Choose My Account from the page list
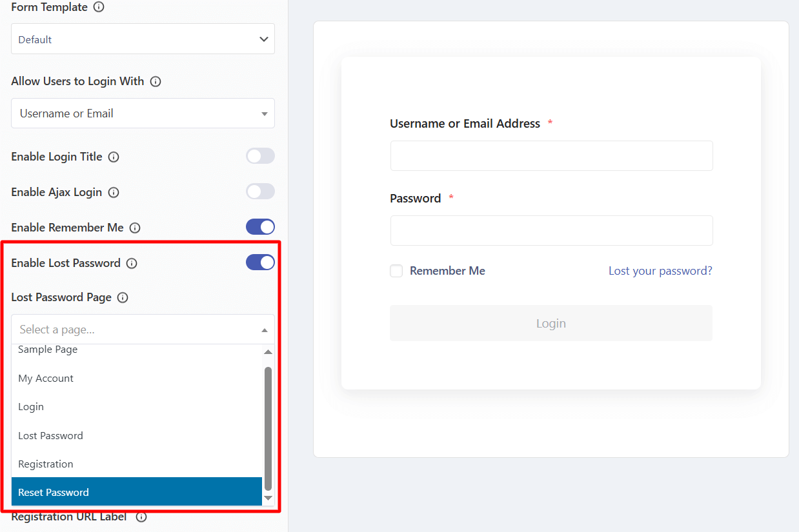799x532 pixels. pyautogui.click(x=137, y=379)
